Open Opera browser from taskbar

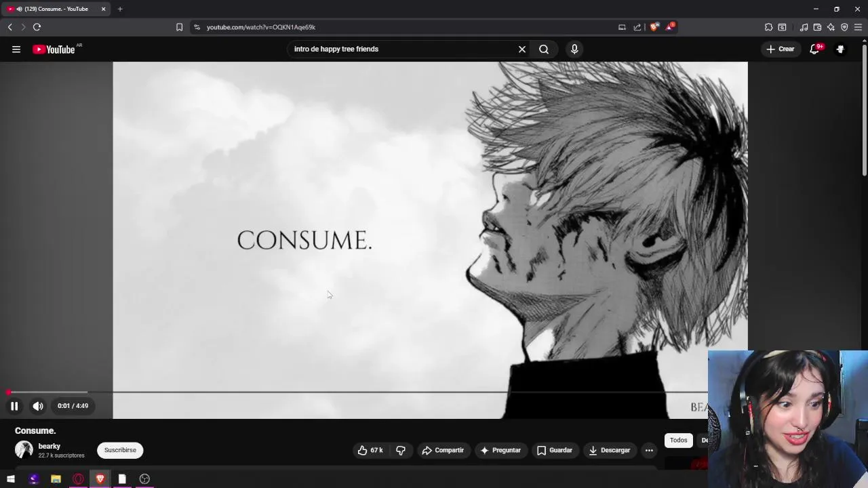tap(78, 479)
